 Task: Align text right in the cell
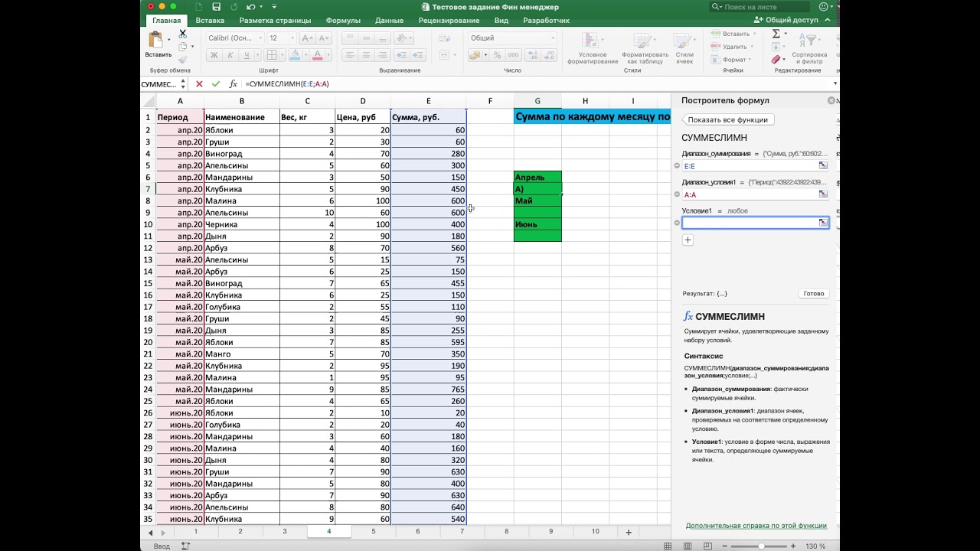pos(381,55)
